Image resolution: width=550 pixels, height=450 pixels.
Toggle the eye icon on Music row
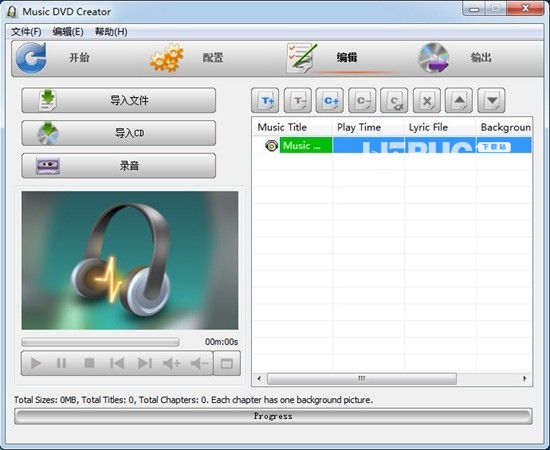coord(271,145)
